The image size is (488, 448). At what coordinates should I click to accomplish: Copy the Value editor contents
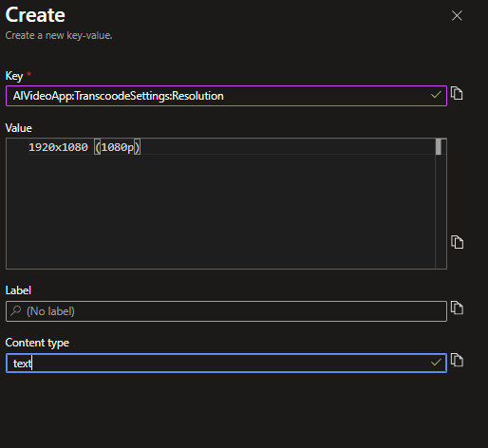[x=457, y=242]
